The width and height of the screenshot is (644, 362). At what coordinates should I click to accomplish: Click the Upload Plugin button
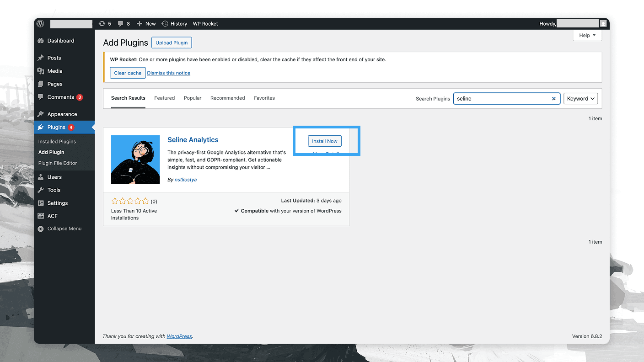(172, 43)
